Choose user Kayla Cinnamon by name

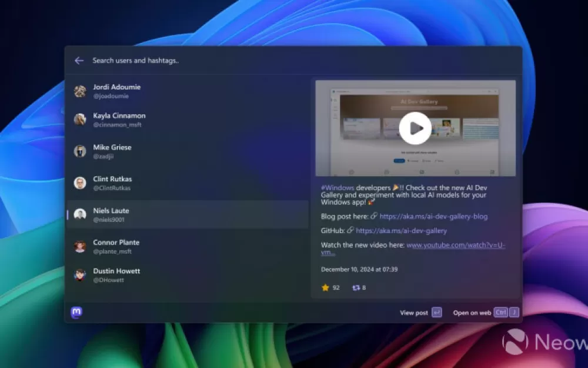119,115
